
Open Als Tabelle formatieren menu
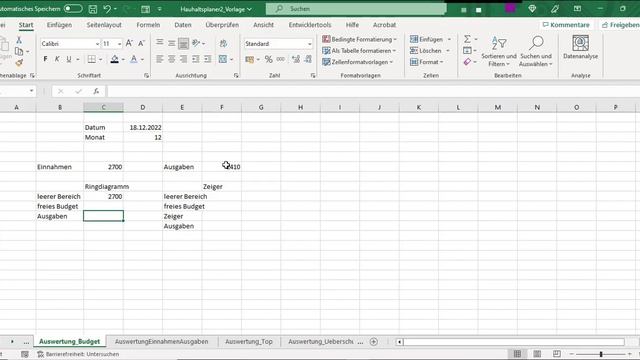click(x=359, y=51)
